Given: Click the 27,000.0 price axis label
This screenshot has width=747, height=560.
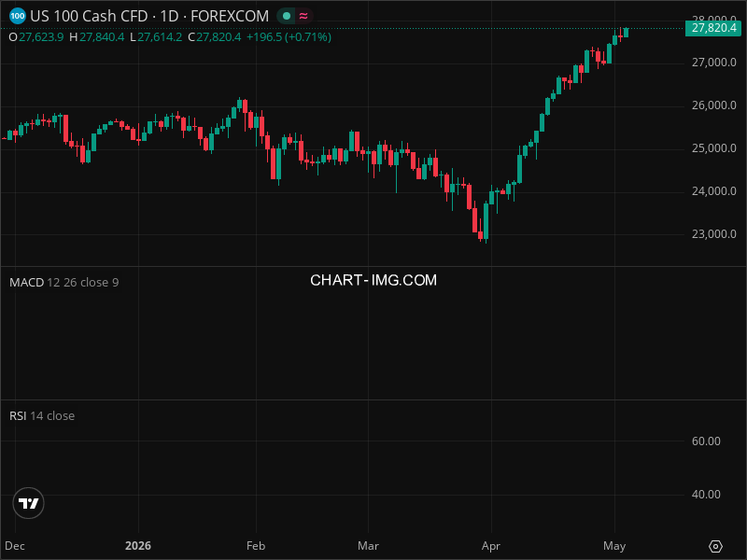Looking at the screenshot, I should (x=713, y=63).
